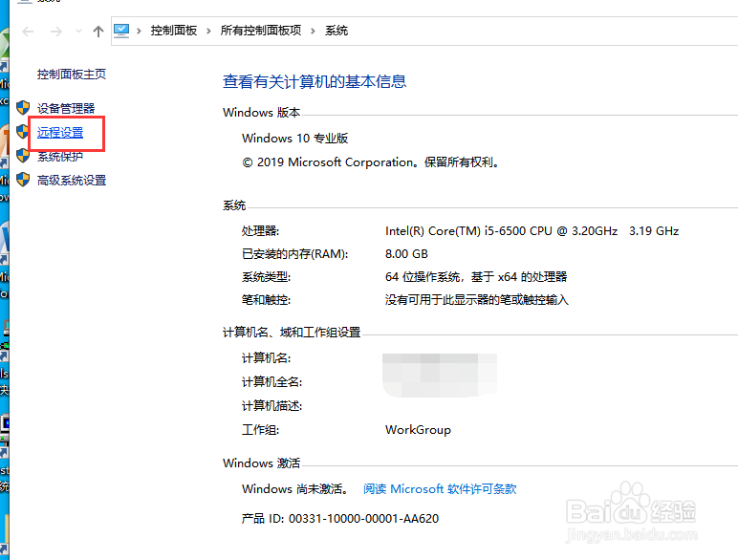Expand the chevron after 控制面板

[208, 32]
